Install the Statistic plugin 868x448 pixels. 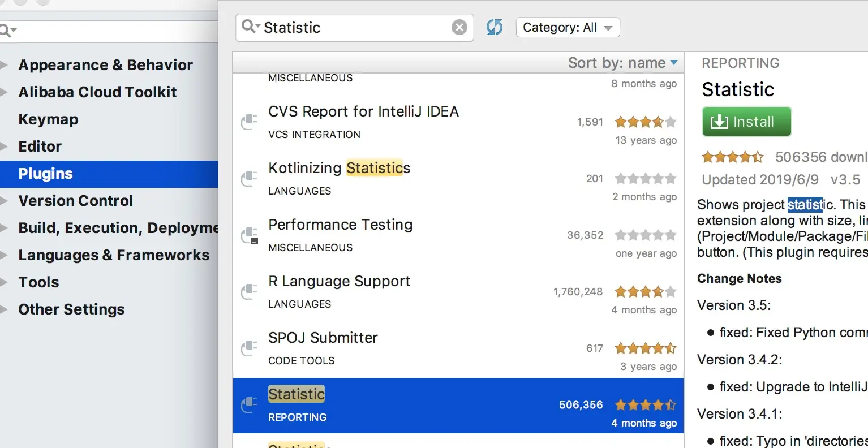(x=746, y=122)
